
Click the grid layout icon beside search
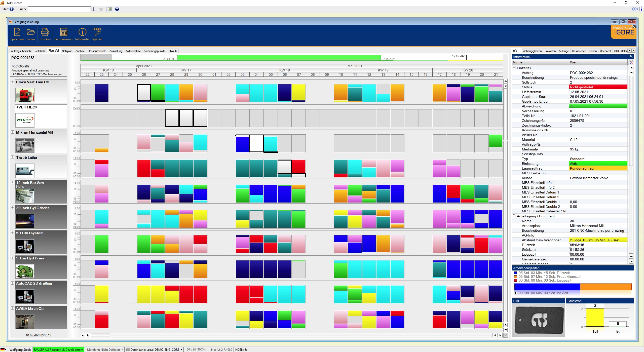click(x=94, y=9)
